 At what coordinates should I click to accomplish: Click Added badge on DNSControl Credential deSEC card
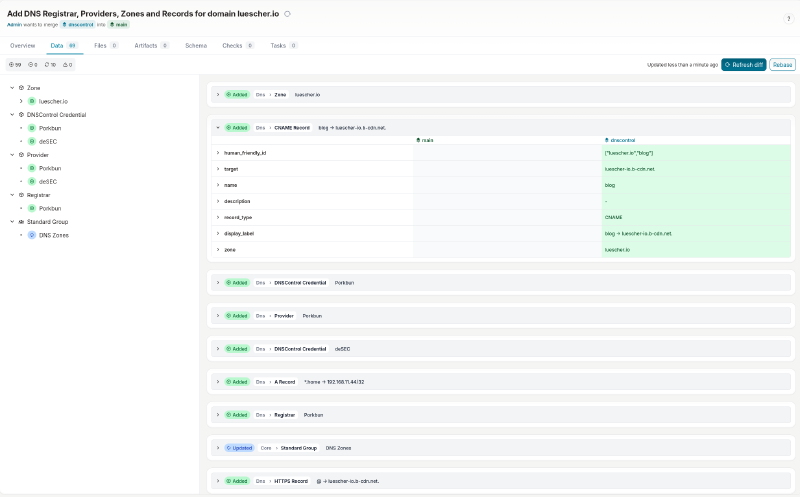(x=237, y=349)
